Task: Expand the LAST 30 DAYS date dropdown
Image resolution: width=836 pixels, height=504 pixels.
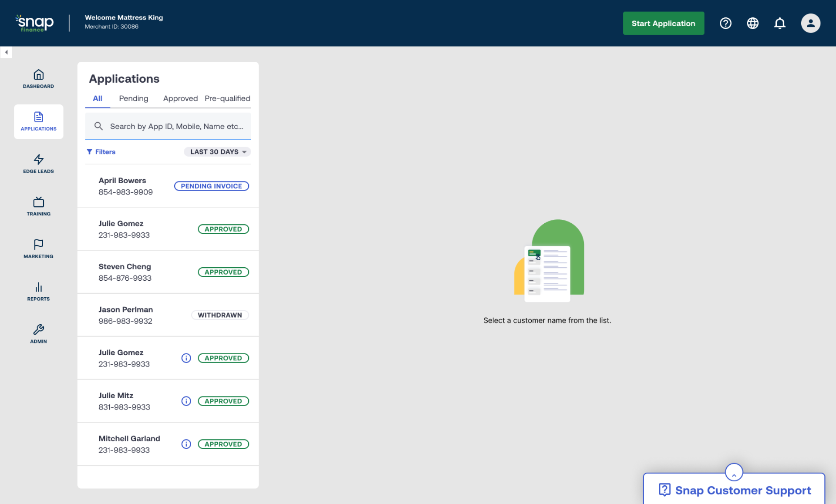Action: pyautogui.click(x=217, y=151)
